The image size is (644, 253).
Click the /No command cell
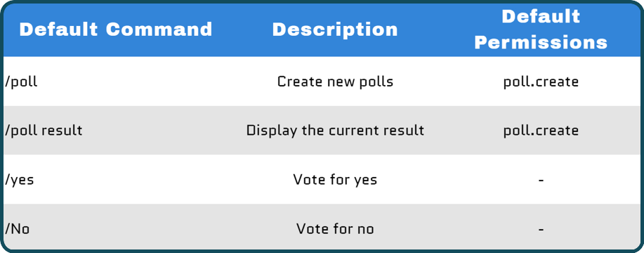17,229
